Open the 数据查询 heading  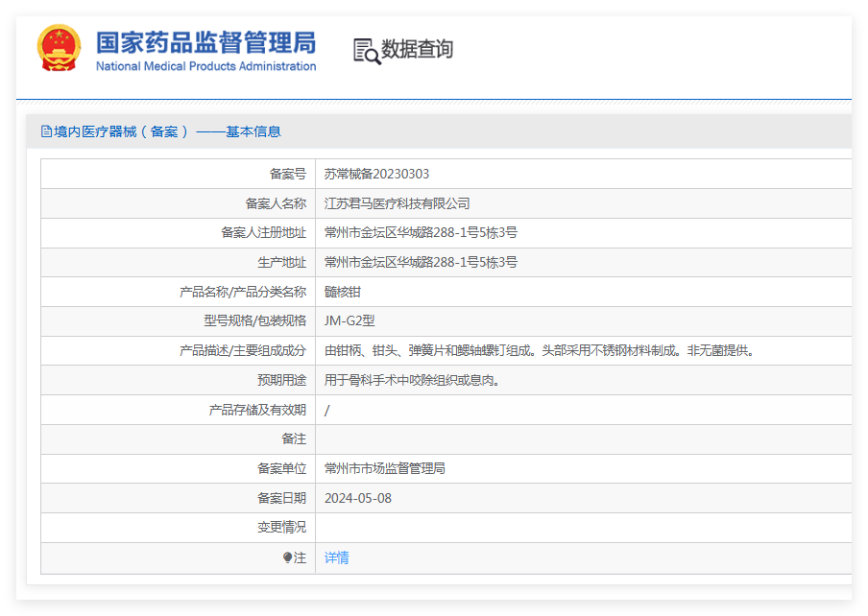(x=417, y=49)
